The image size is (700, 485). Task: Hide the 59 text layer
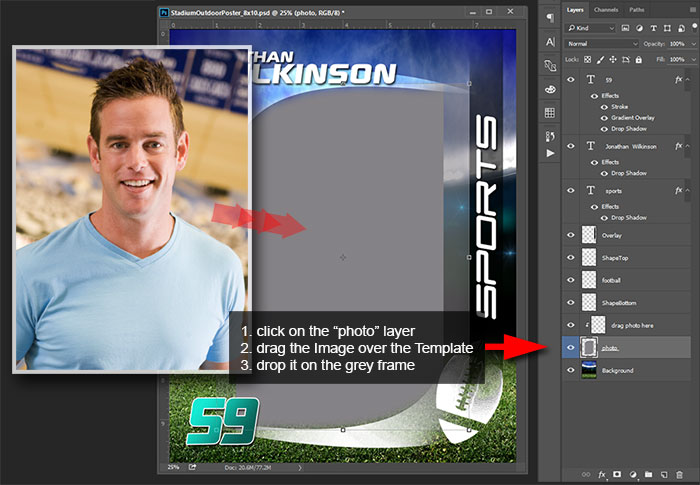(x=571, y=79)
